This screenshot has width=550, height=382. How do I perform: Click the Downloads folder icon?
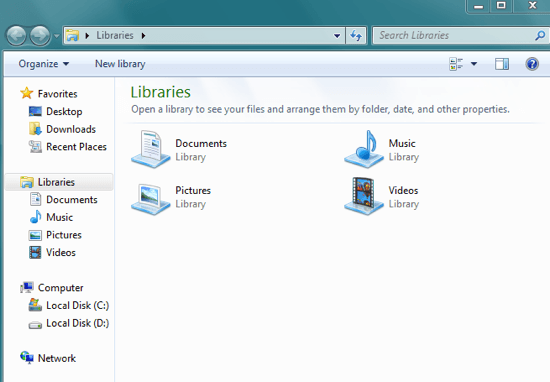[35, 129]
